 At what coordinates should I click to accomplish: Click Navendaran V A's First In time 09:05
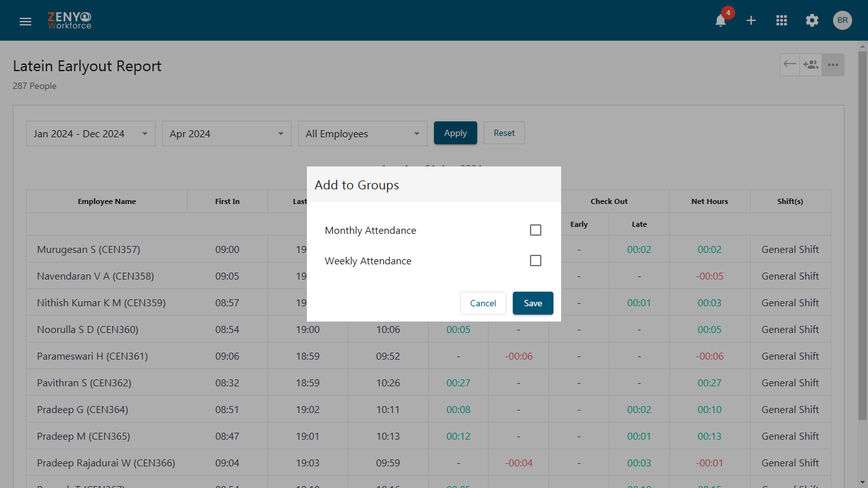227,276
